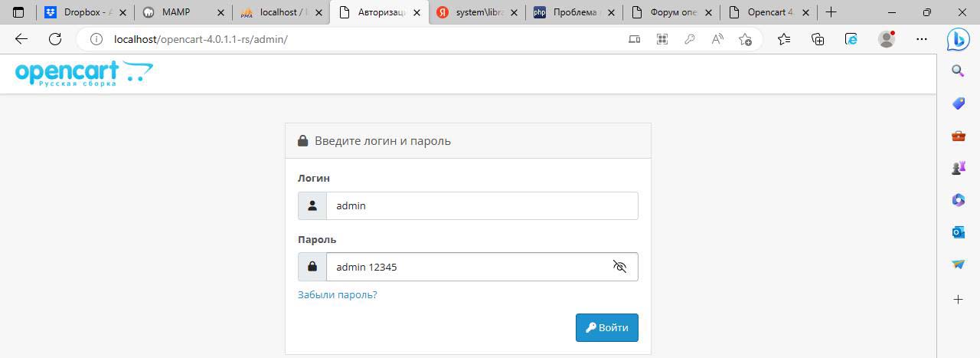Click the Войти login button

coord(606,327)
